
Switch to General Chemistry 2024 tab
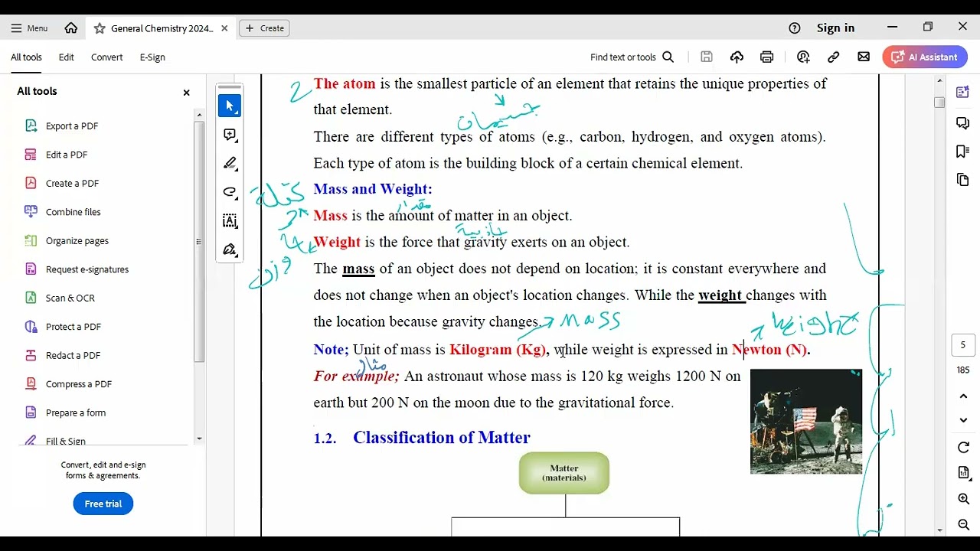click(162, 28)
